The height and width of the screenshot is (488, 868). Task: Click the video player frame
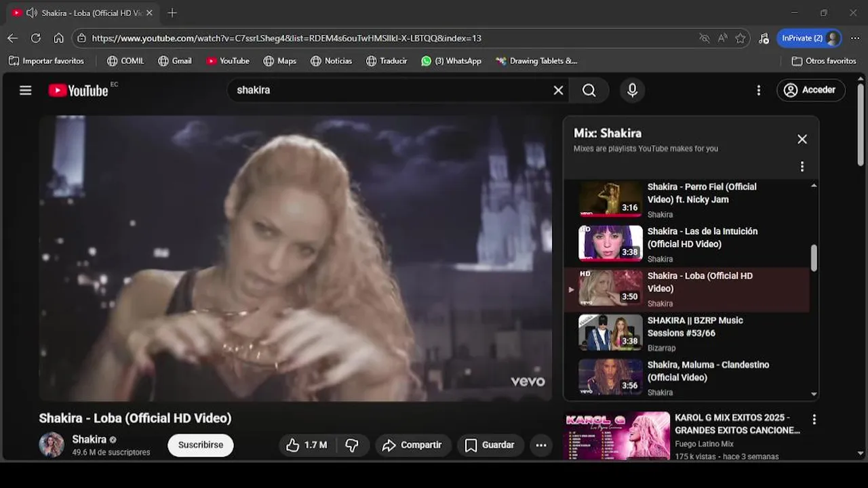(x=296, y=258)
